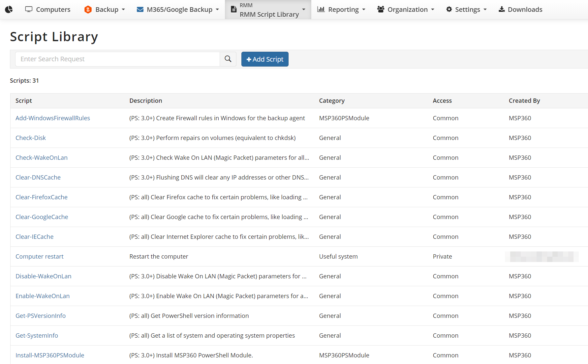This screenshot has height=364, width=588.
Task: Click the Organization people icon
Action: [381, 9]
